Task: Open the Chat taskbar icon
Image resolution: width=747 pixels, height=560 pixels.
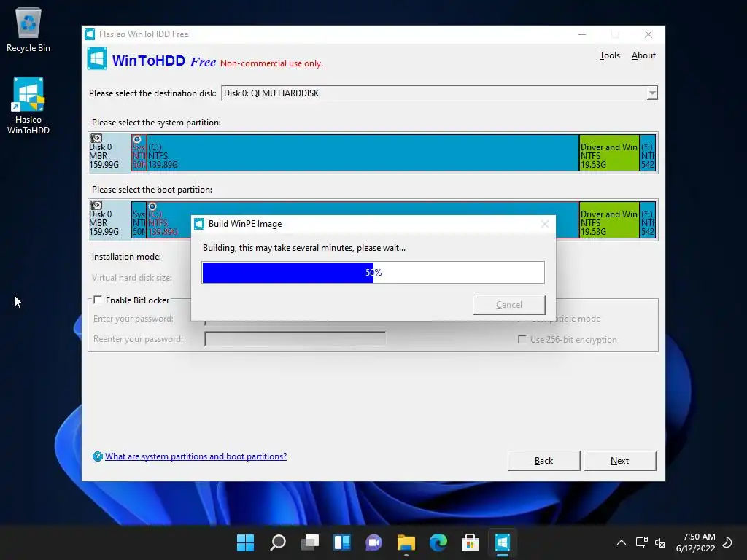Action: point(374,542)
